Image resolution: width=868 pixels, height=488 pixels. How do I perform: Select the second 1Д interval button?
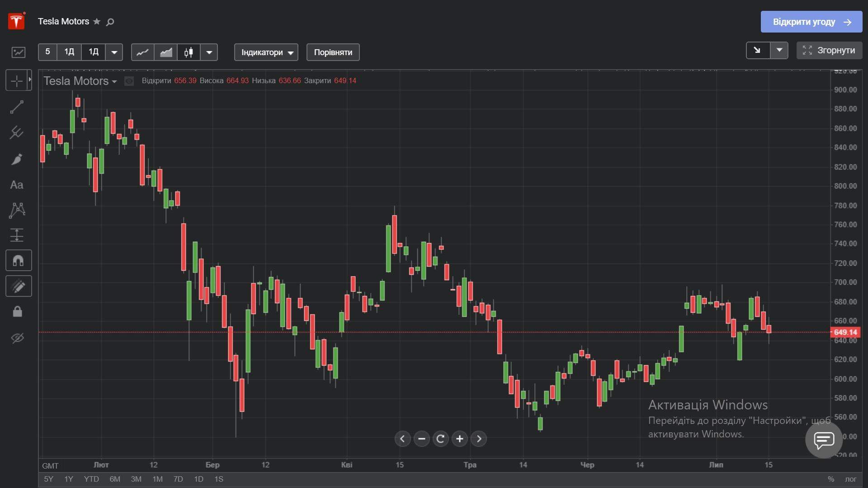[93, 52]
